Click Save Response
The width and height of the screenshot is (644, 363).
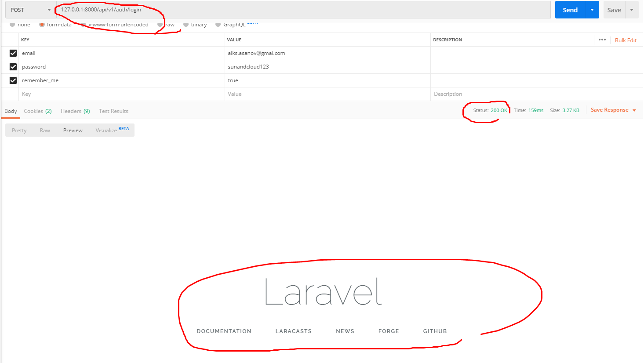click(609, 110)
